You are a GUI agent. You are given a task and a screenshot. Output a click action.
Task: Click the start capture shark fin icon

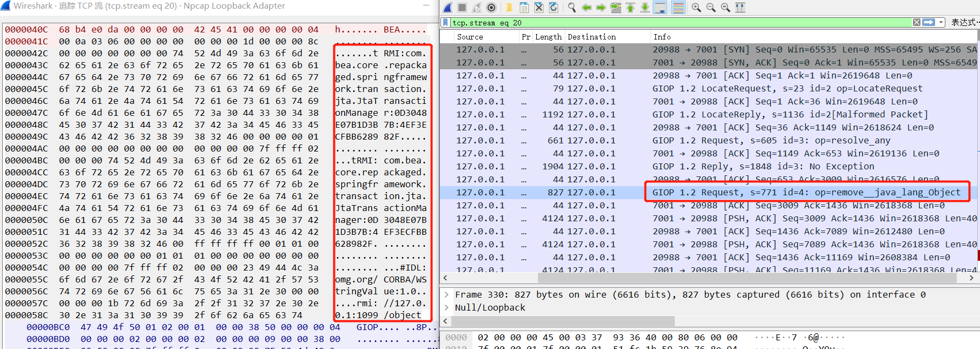(x=448, y=8)
